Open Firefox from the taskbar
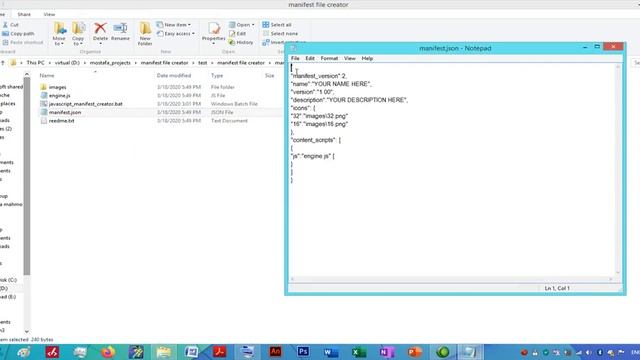640x360 pixels. coord(108,352)
